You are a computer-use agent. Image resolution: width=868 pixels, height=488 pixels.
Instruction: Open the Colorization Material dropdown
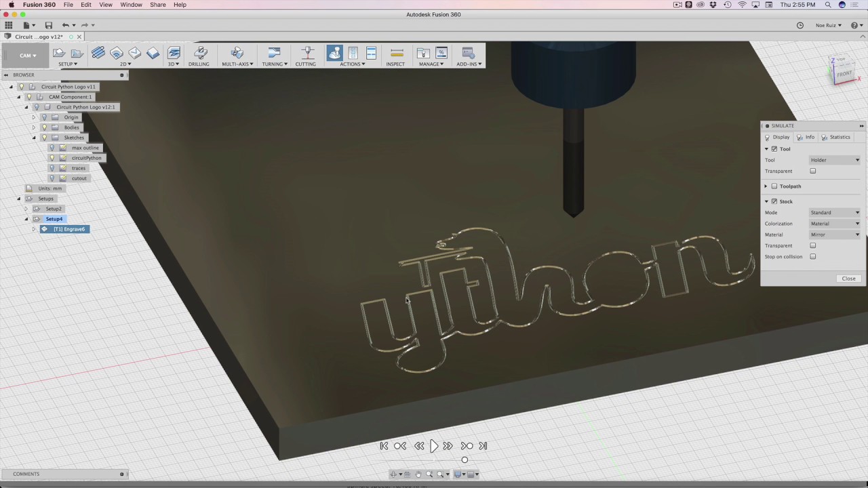coord(835,224)
